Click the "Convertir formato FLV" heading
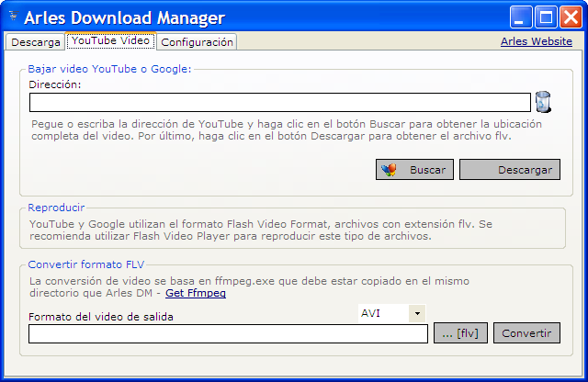The image size is (588, 382). pyautogui.click(x=85, y=264)
